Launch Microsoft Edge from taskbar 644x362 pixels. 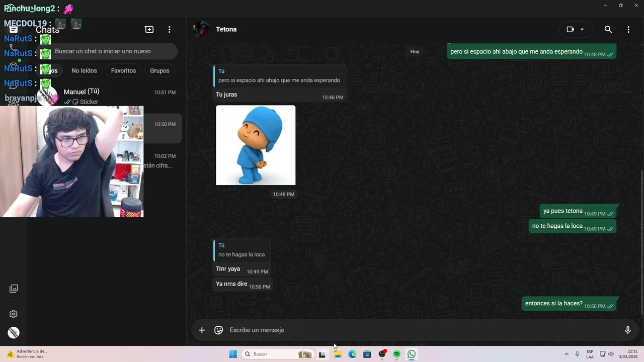tap(352, 354)
